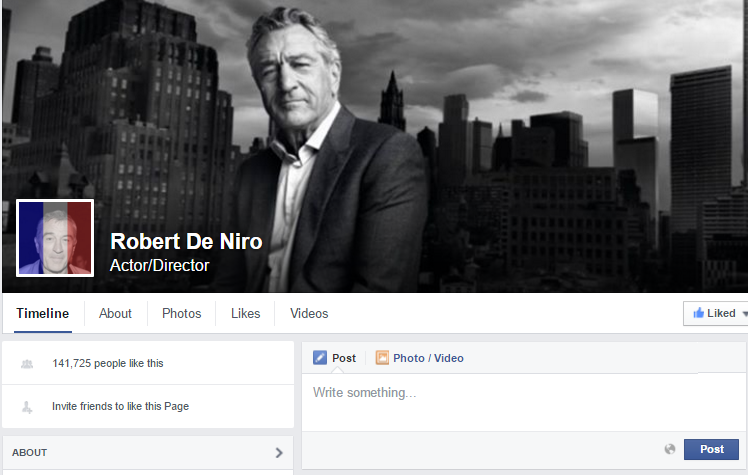Click the page name Robert De Niro
This screenshot has width=748, height=475.
(x=186, y=241)
